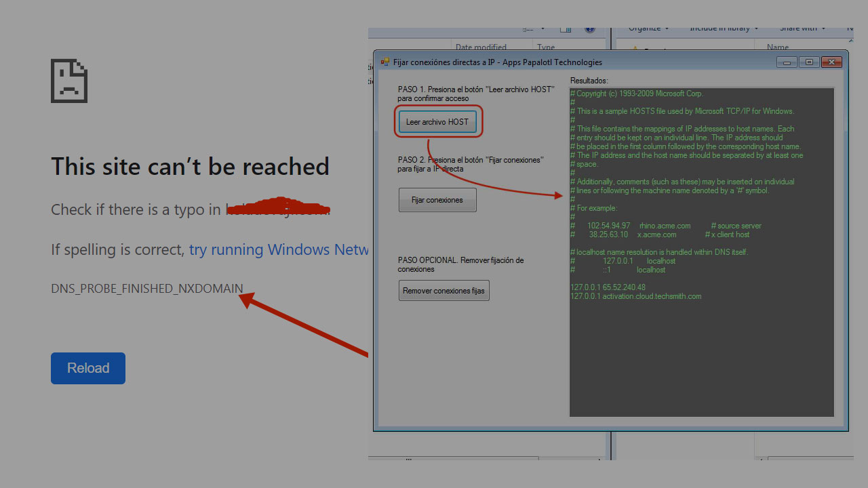Screen dimensions: 868x488
Task: Minimize the Fijar conexiones window
Action: 787,62
